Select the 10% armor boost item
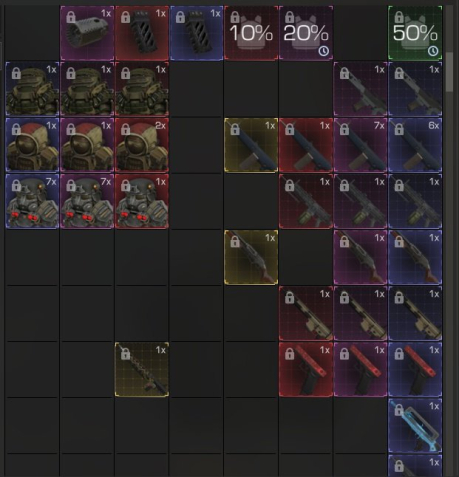 coord(251,33)
